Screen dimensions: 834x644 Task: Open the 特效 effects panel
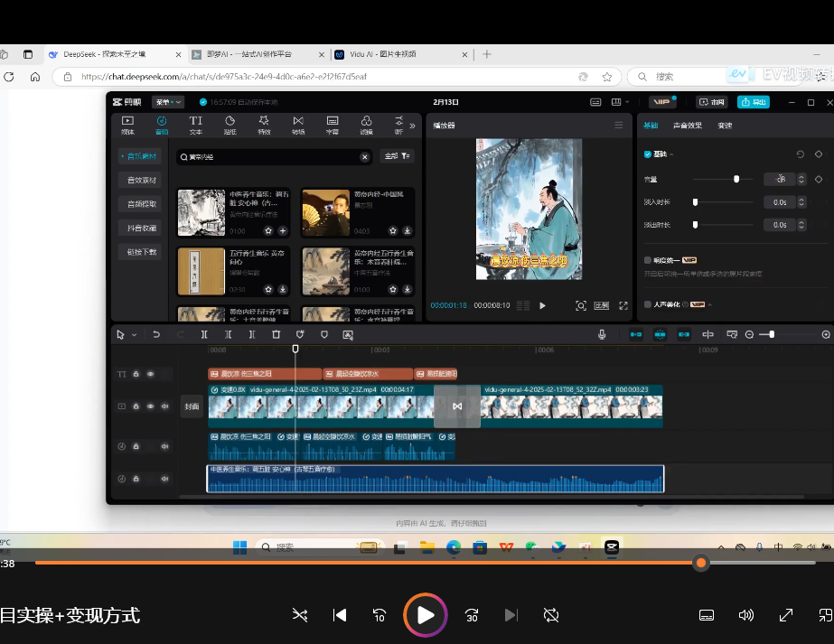[x=264, y=125]
